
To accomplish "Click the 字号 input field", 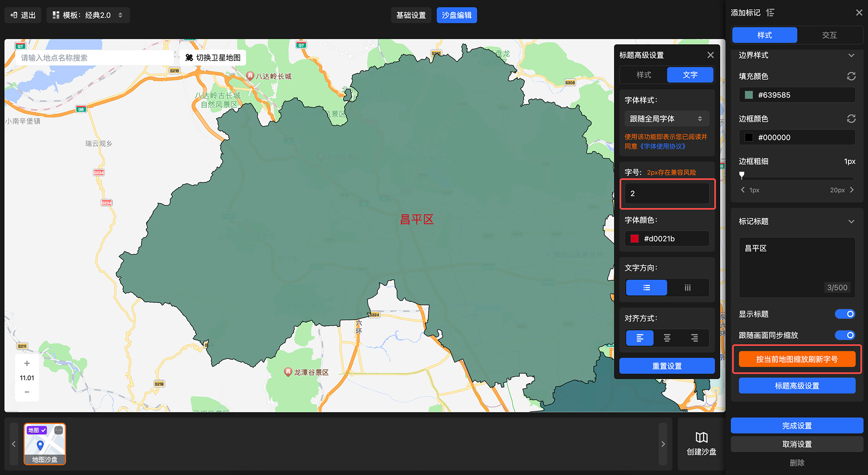I will (667, 193).
